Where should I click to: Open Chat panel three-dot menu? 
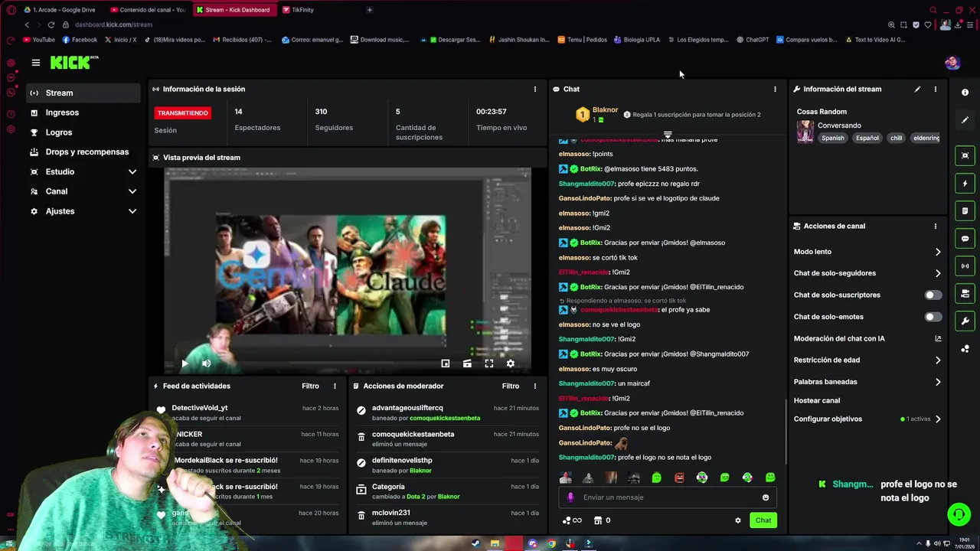775,89
